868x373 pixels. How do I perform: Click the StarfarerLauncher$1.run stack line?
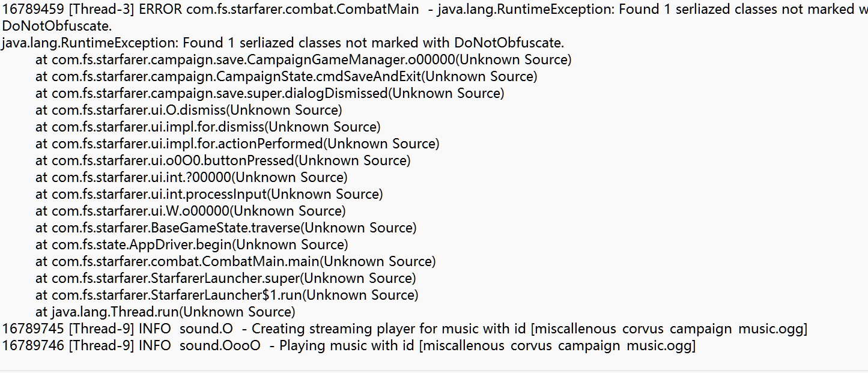click(227, 296)
